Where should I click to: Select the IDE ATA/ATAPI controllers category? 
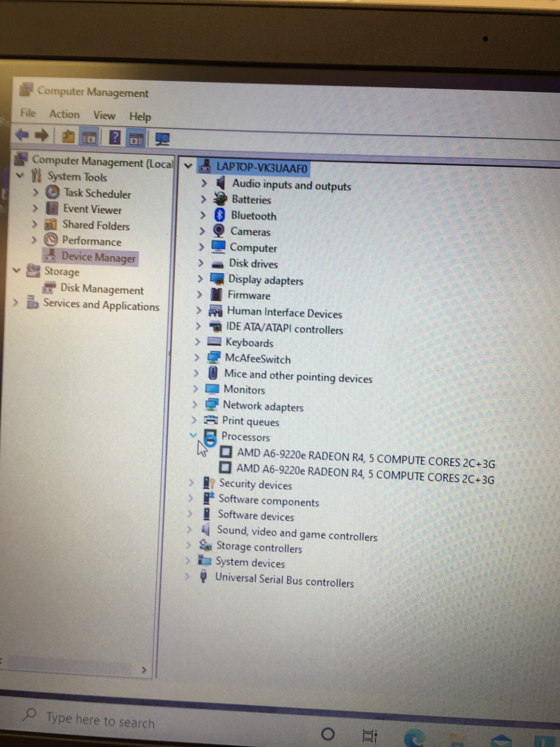(x=284, y=328)
